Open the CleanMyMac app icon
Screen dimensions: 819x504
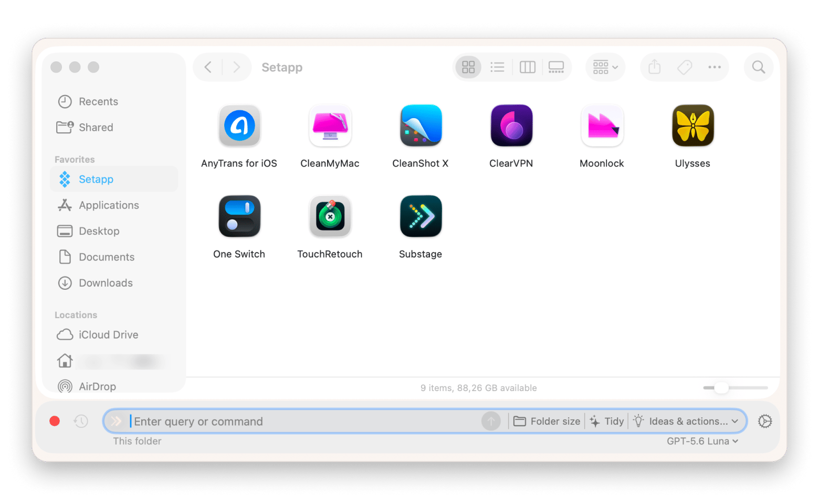point(330,125)
